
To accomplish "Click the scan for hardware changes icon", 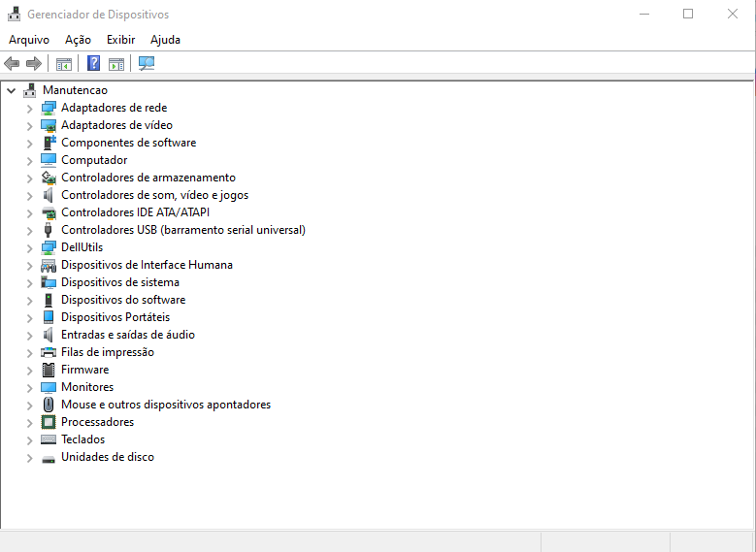I will (x=147, y=63).
